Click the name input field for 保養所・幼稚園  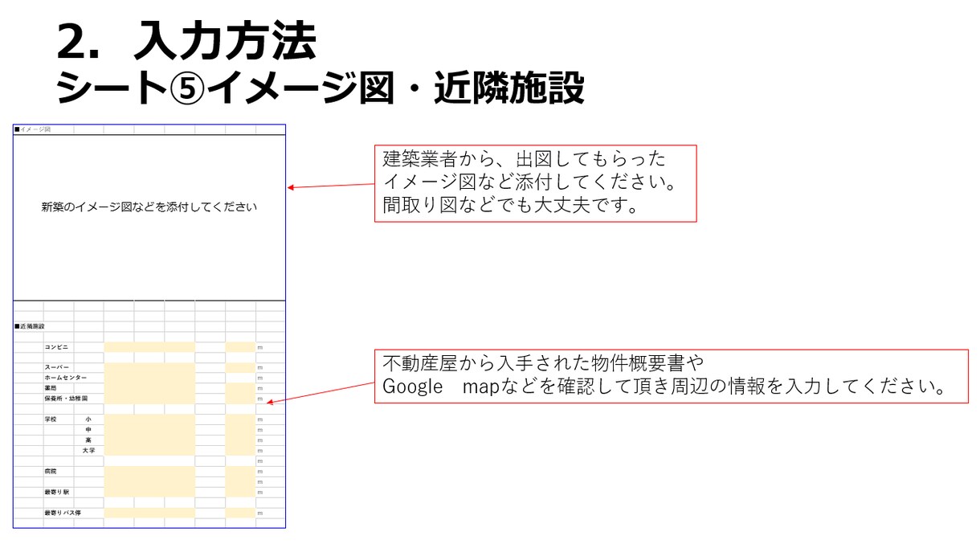coord(149,399)
